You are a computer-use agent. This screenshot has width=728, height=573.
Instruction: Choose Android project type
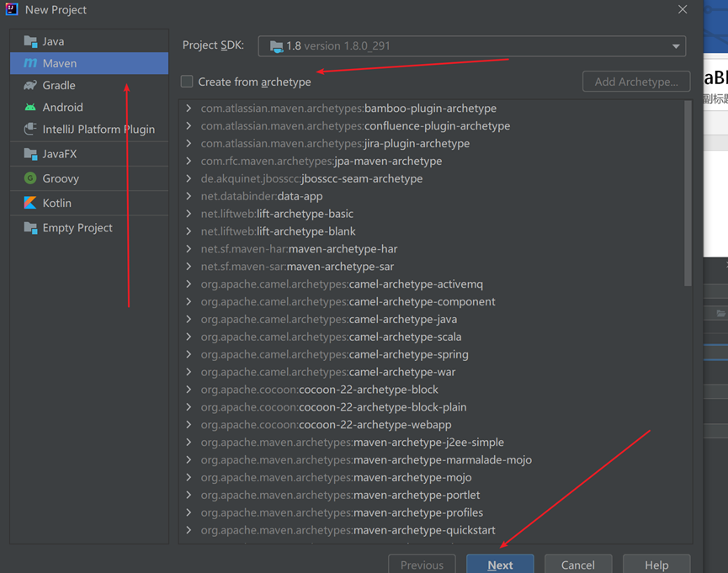pos(89,107)
